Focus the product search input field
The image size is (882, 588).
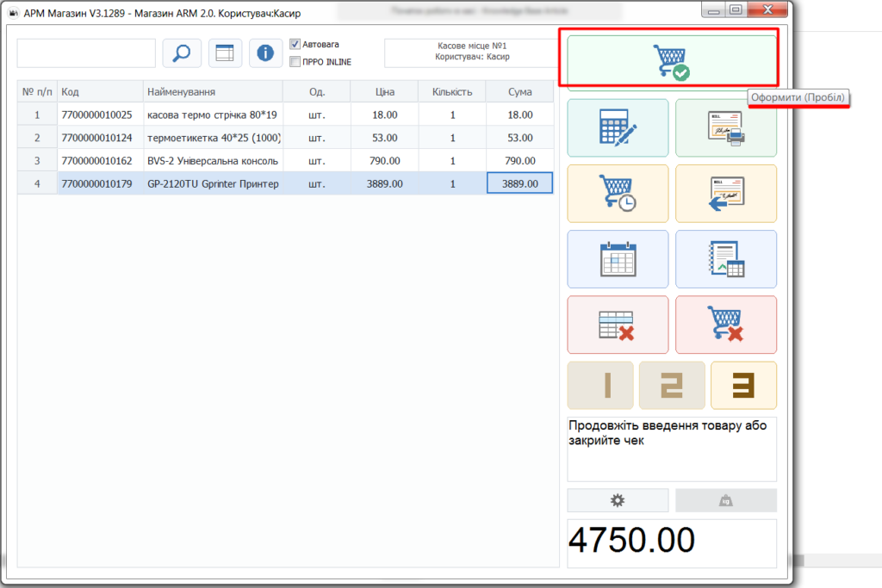pos(86,53)
